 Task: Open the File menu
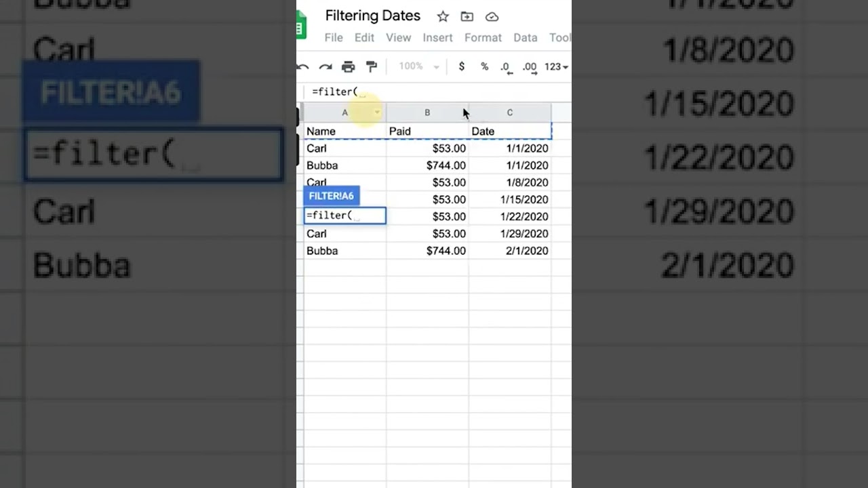click(334, 38)
